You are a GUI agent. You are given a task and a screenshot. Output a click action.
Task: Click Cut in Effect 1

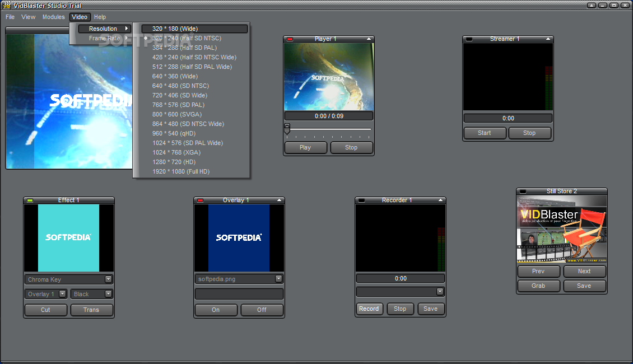pos(45,310)
